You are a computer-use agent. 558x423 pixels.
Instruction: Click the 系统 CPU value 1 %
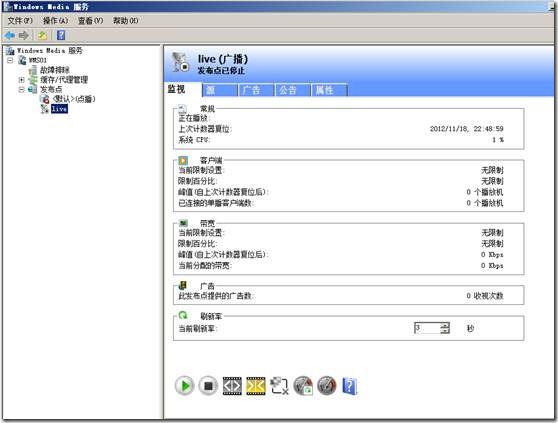(498, 140)
